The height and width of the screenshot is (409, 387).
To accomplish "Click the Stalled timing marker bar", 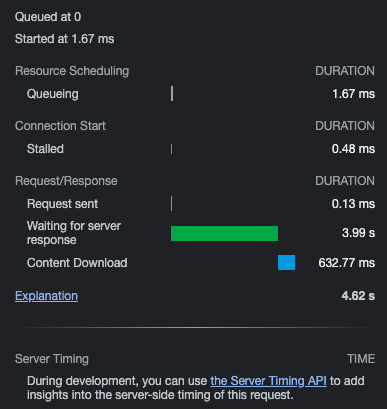I will 171,149.
